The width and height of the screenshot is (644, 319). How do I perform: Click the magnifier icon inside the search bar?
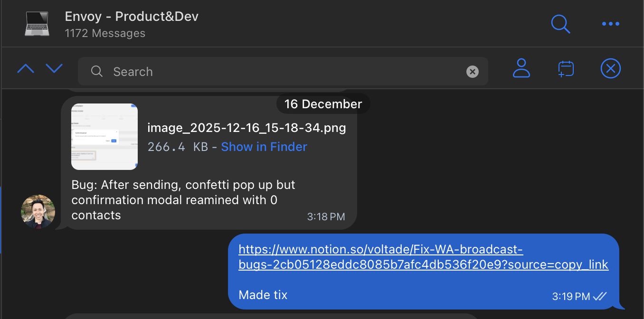(97, 71)
